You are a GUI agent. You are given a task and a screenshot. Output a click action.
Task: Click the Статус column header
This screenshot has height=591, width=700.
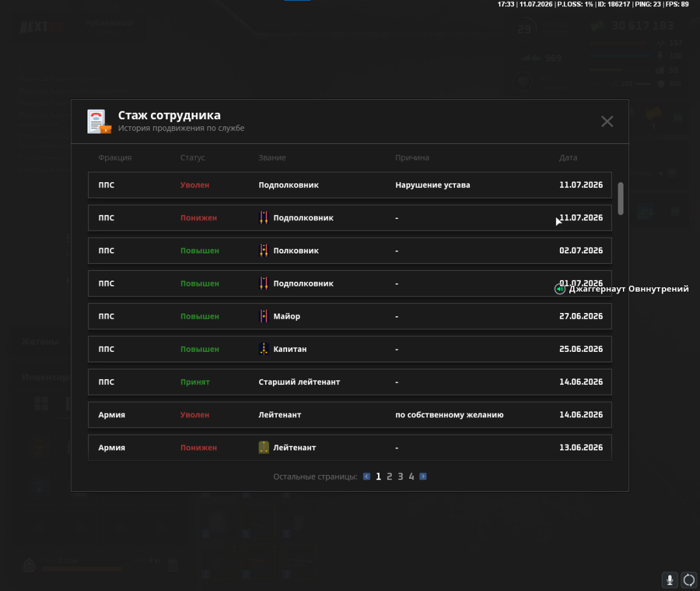point(192,157)
